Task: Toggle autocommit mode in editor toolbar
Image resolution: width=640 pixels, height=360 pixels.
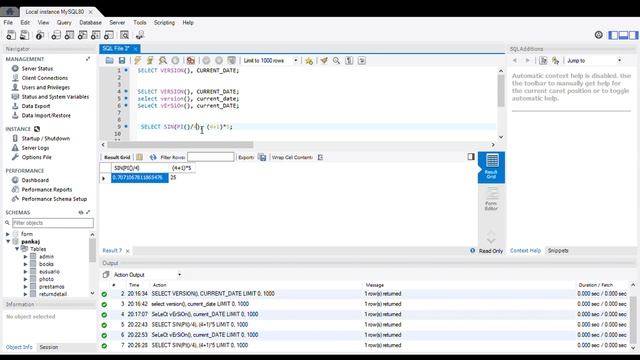Action: pyautogui.click(x=231, y=60)
